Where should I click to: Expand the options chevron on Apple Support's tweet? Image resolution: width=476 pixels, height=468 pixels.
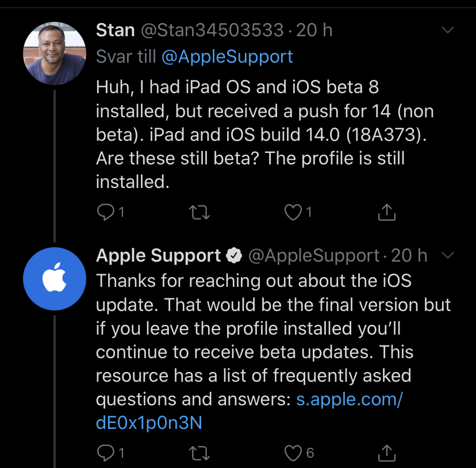(447, 255)
